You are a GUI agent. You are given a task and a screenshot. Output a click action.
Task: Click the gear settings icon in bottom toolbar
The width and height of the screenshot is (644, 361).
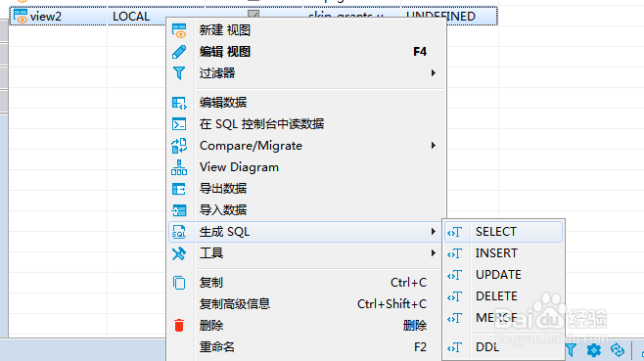pyautogui.click(x=594, y=350)
